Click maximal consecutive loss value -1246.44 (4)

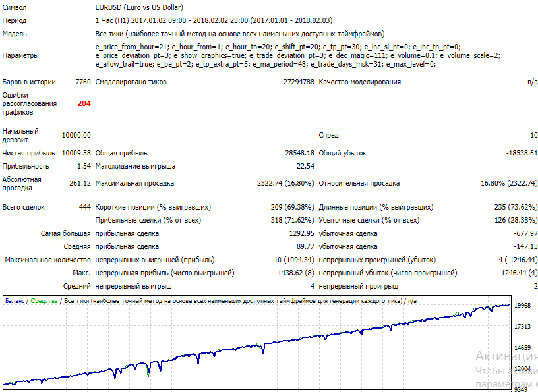518,273
